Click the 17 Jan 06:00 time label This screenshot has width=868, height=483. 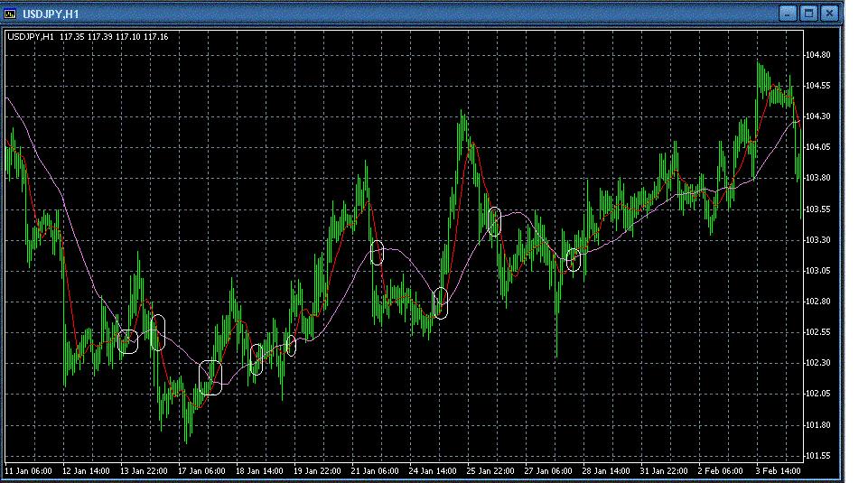(201, 471)
